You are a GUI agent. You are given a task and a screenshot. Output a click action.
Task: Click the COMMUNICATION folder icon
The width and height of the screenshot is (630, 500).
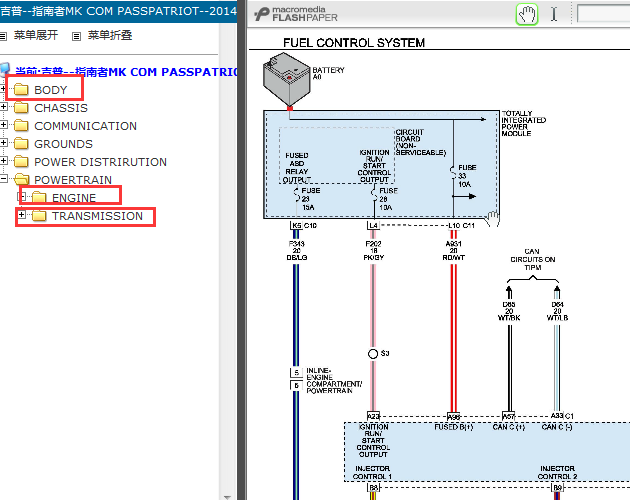pyautogui.click(x=21, y=125)
